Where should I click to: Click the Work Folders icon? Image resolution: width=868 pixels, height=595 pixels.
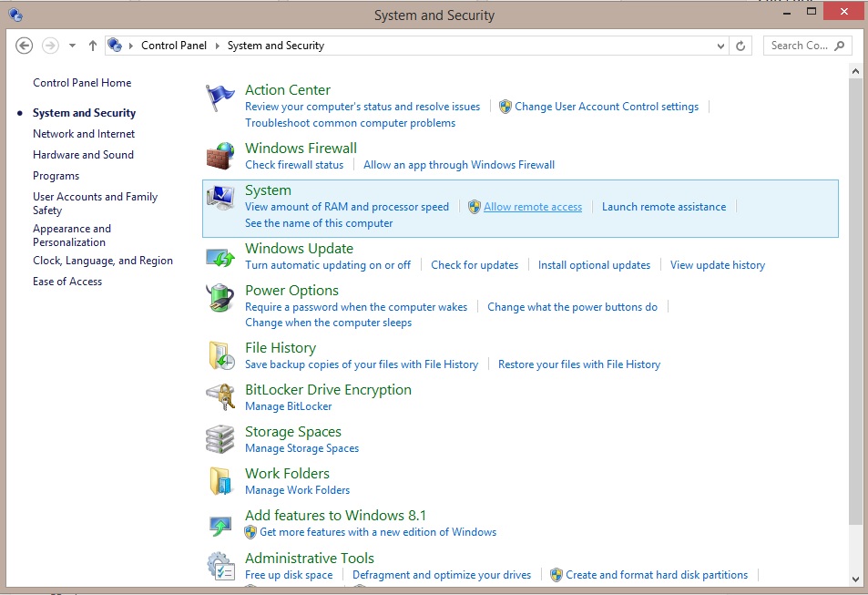[x=220, y=480]
